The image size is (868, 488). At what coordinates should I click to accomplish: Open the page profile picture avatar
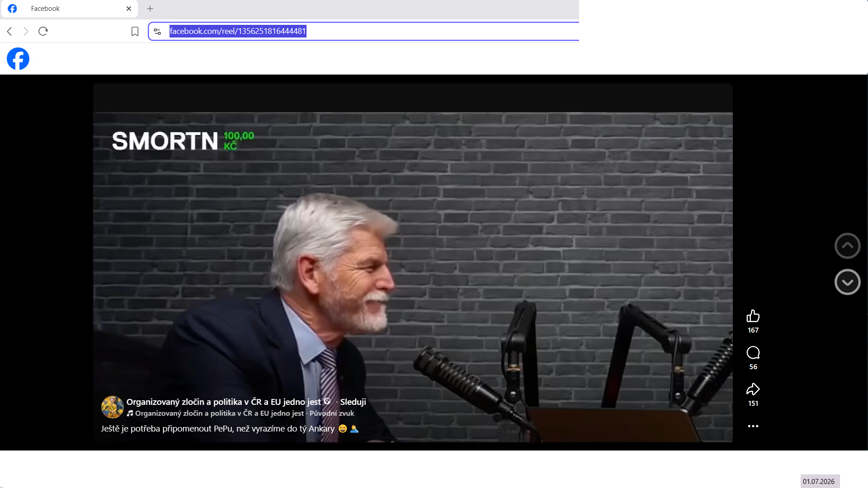113,407
